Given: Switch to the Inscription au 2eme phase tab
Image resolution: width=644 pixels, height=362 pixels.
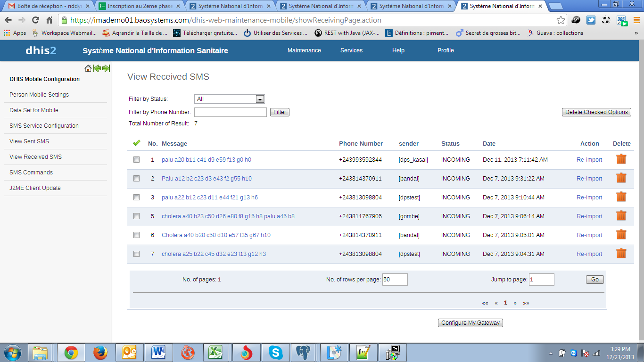Looking at the screenshot, I should pos(139,6).
